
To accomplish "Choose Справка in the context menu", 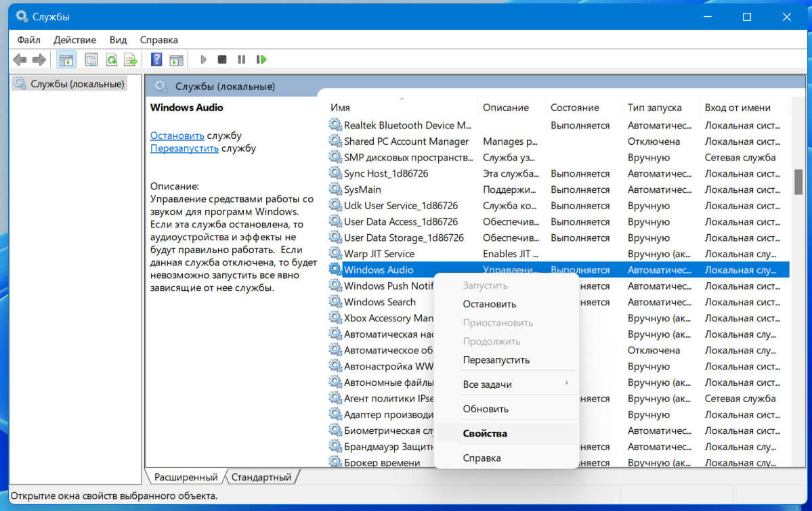I will pos(506,458).
